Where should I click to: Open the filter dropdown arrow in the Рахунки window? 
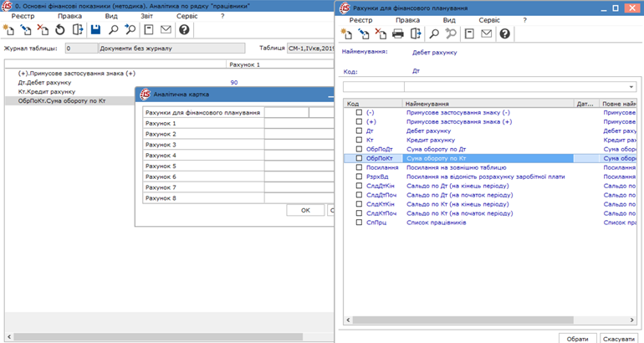pos(631,87)
